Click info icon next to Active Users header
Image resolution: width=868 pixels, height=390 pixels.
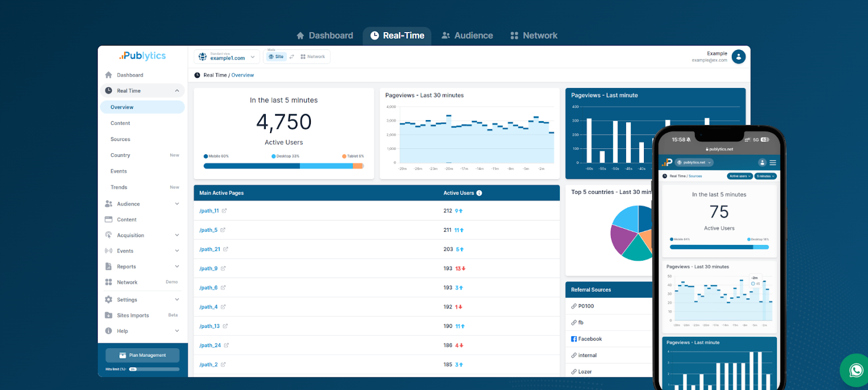[479, 193]
